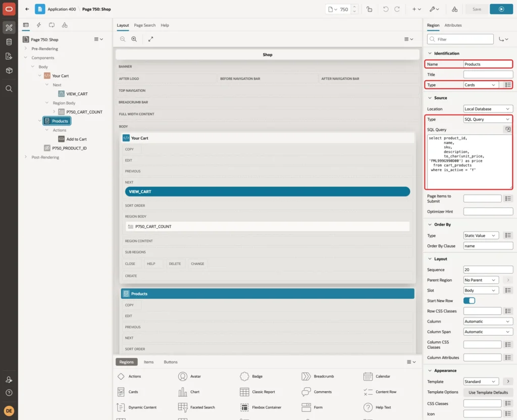Switch to Rendering tree tab icon
Screen dimensions: 517x420
26,25
